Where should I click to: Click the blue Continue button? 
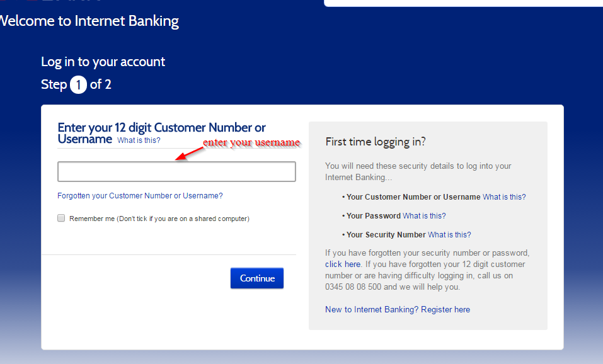point(257,278)
